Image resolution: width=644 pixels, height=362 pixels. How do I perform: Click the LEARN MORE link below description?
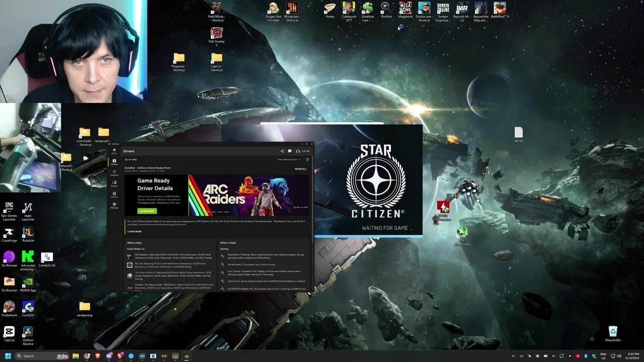tap(134, 232)
